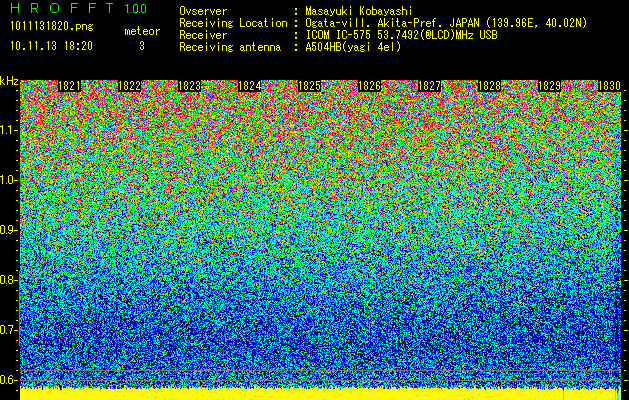Click the meteor count 3
This screenshot has width=629, height=400.
[x=142, y=46]
